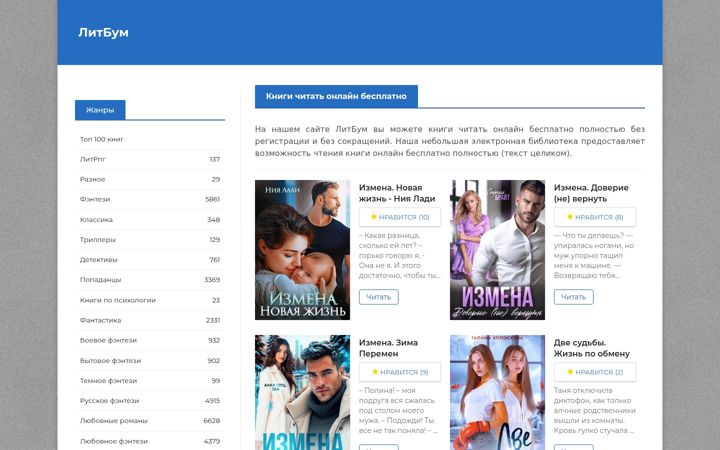Select the Жанры sidebar tab
The image size is (720, 450).
(x=100, y=110)
